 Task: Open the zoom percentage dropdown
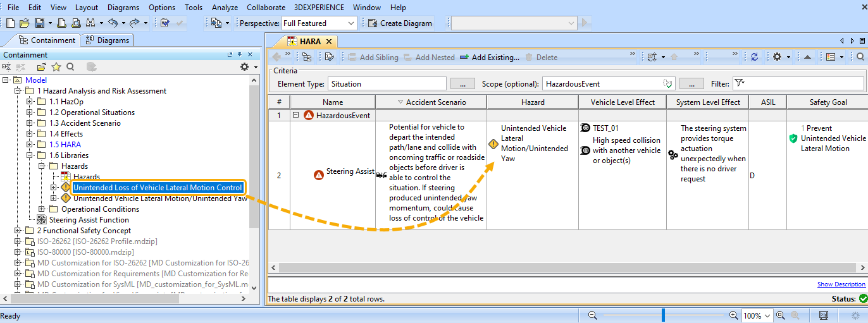(x=767, y=315)
